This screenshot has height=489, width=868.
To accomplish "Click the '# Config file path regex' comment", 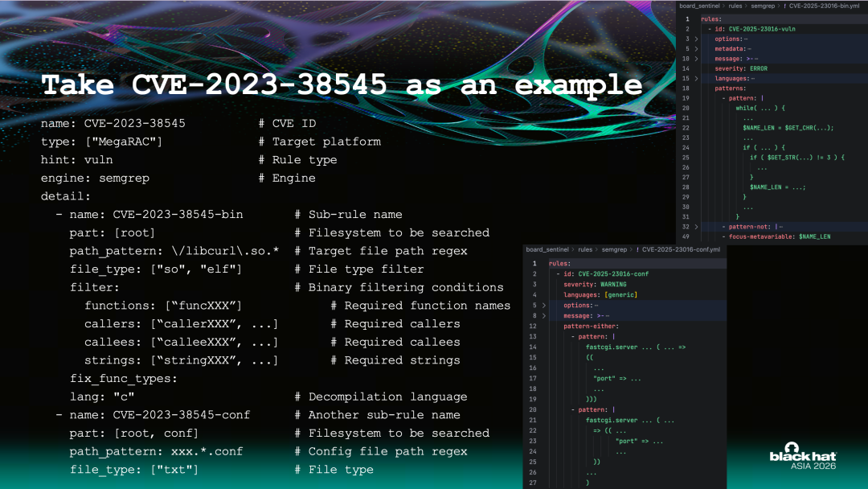I will (381, 452).
